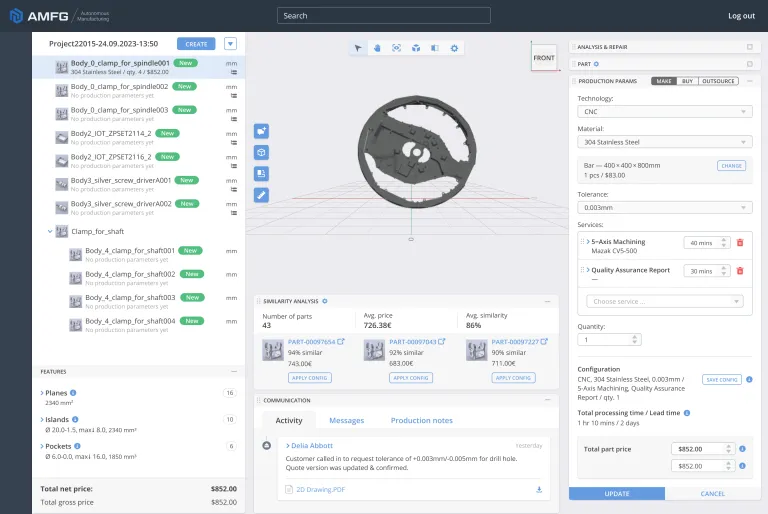Image resolution: width=768 pixels, height=514 pixels.
Task: Click info icon for Total processing time
Action: coord(687,413)
